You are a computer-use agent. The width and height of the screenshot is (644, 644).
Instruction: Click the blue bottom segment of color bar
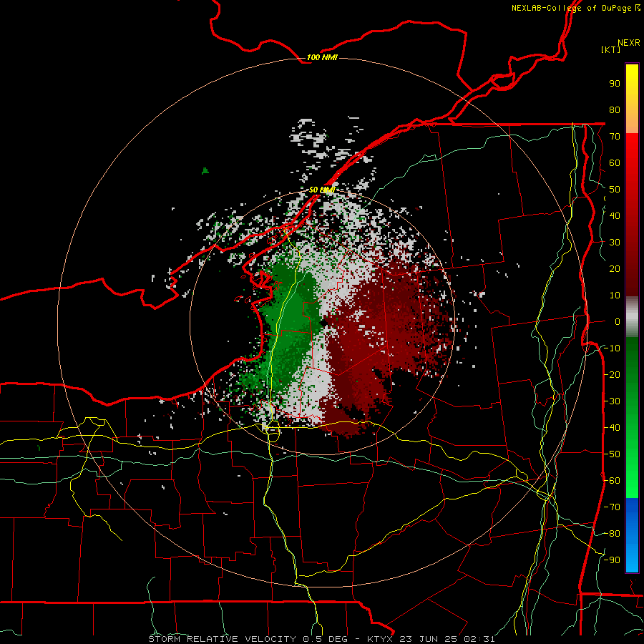point(632,535)
